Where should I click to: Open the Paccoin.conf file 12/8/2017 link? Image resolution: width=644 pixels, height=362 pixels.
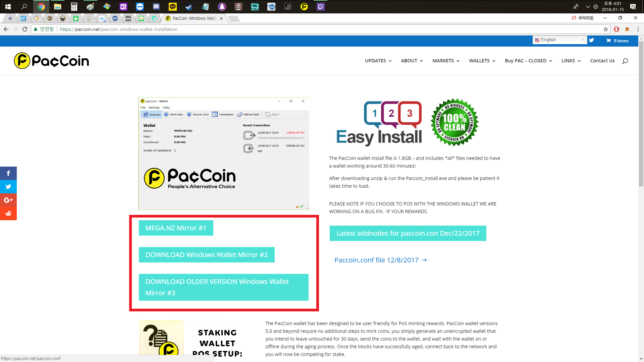click(x=376, y=260)
